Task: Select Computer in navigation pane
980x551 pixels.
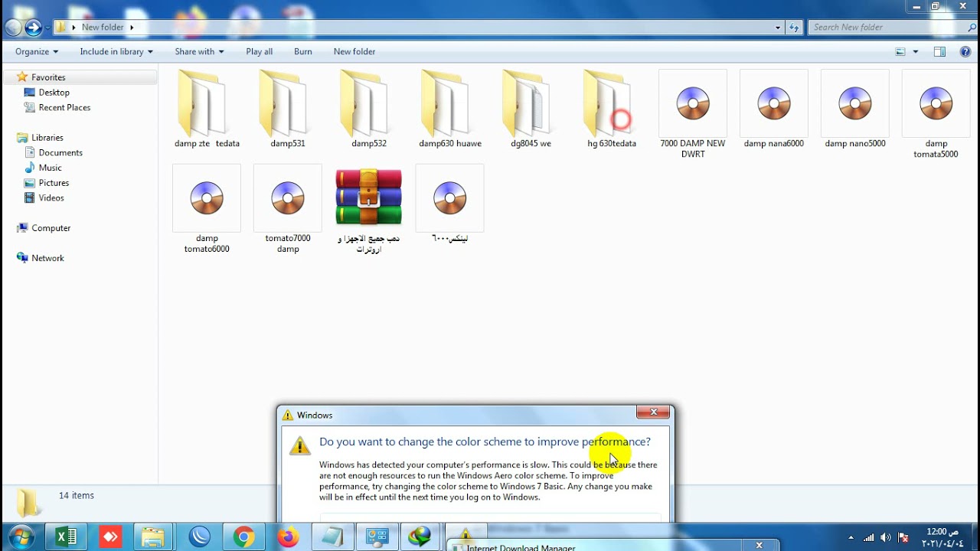Action: [x=51, y=228]
